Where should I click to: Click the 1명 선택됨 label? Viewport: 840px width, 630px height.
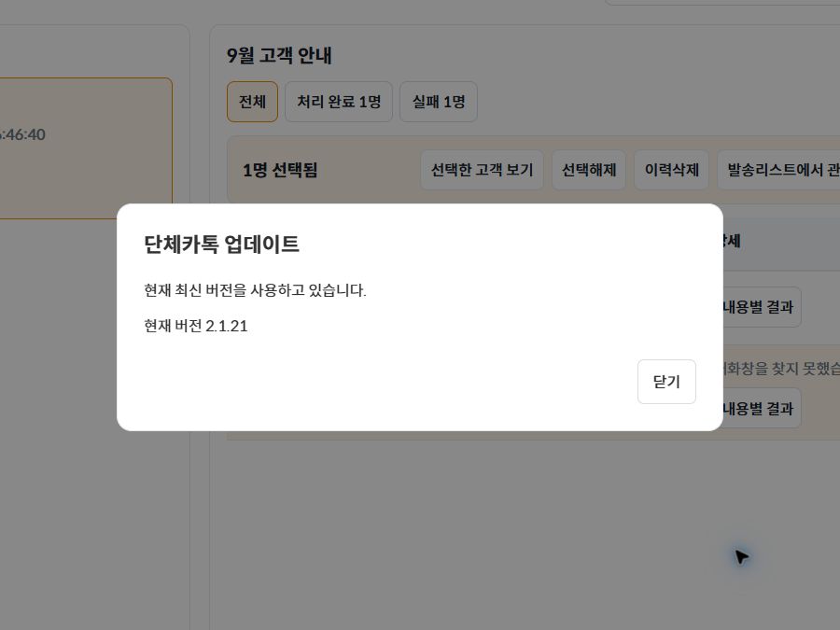click(x=280, y=171)
